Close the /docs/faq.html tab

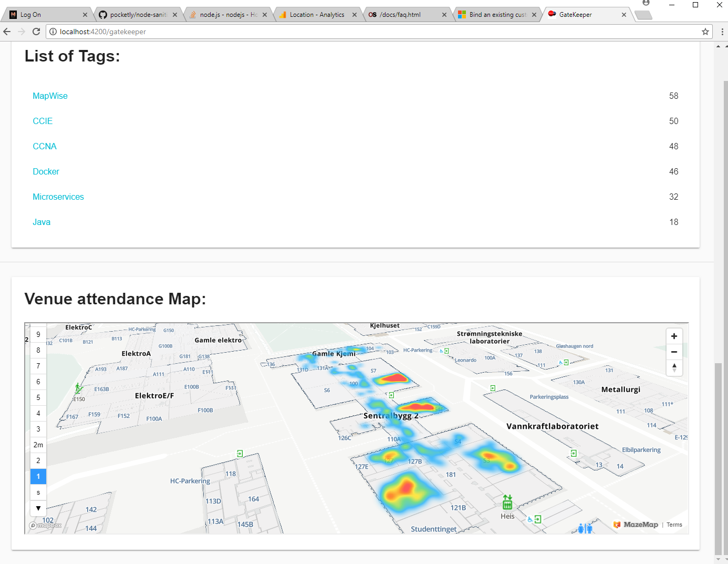[x=444, y=15]
